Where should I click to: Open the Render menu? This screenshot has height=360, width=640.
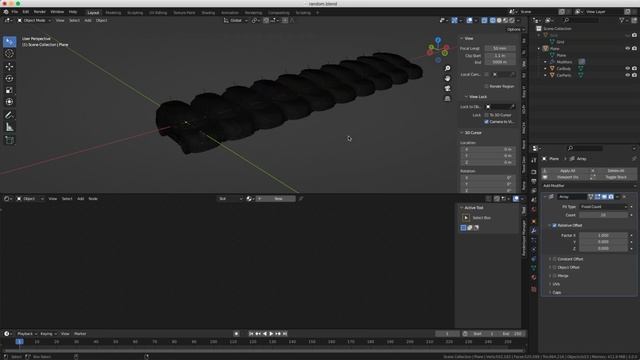point(40,12)
